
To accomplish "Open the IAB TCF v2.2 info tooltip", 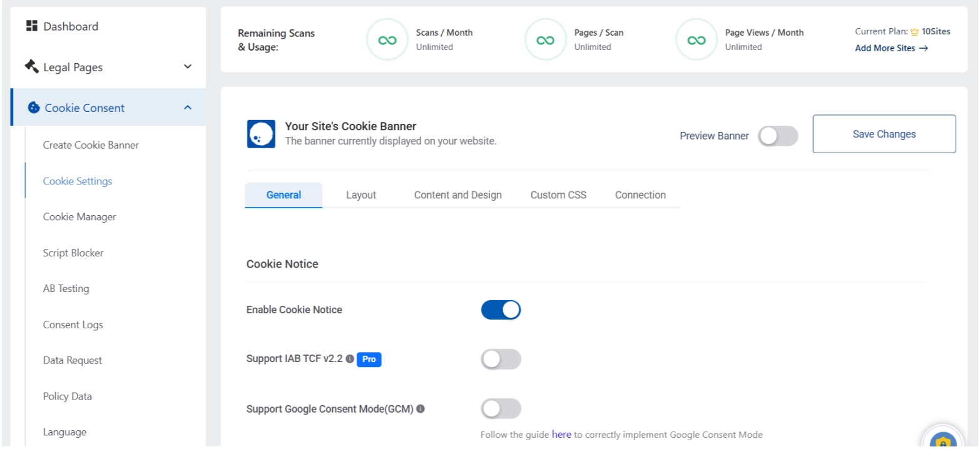I will click(x=349, y=359).
